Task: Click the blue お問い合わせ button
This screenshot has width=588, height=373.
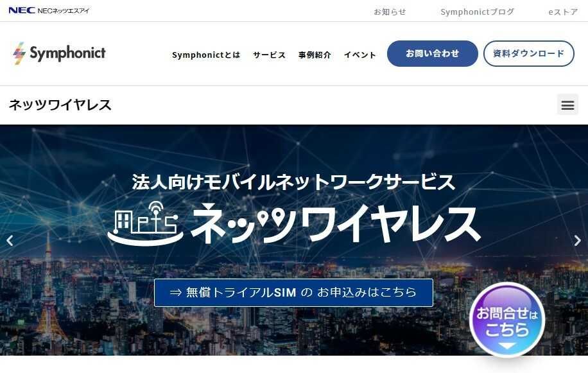Action: tap(433, 54)
